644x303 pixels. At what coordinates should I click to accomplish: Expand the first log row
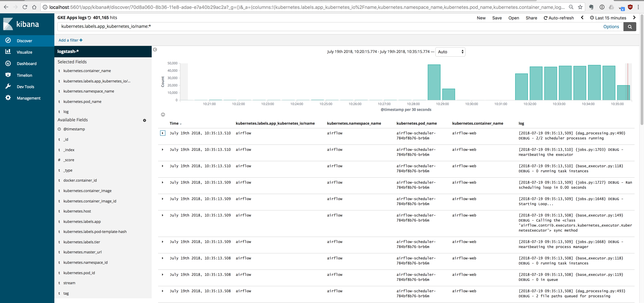tap(162, 133)
